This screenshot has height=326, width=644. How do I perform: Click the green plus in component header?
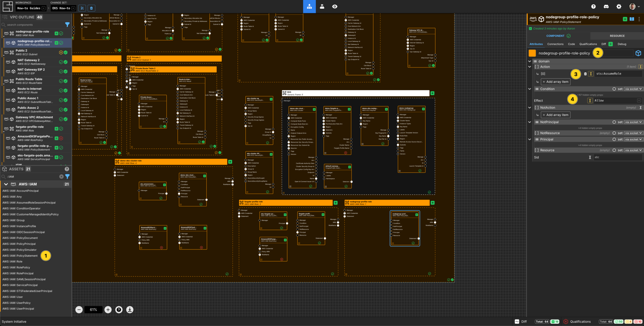[x=625, y=19]
